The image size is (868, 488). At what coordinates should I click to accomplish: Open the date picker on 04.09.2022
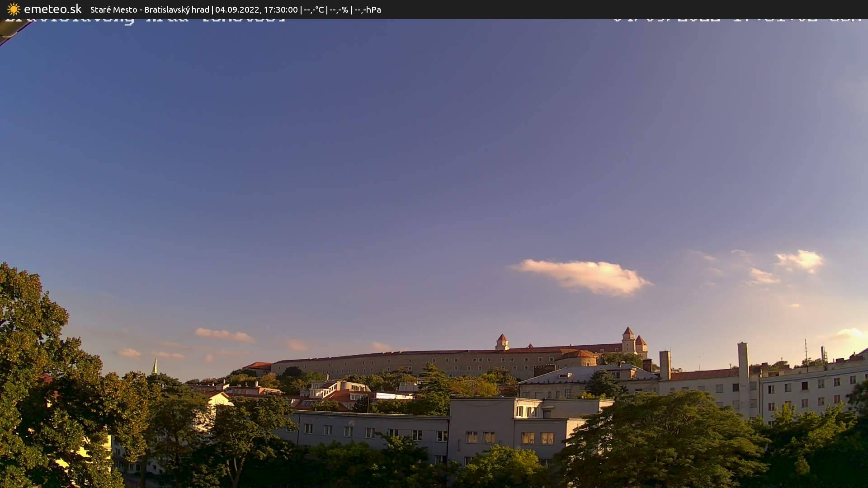point(237,9)
